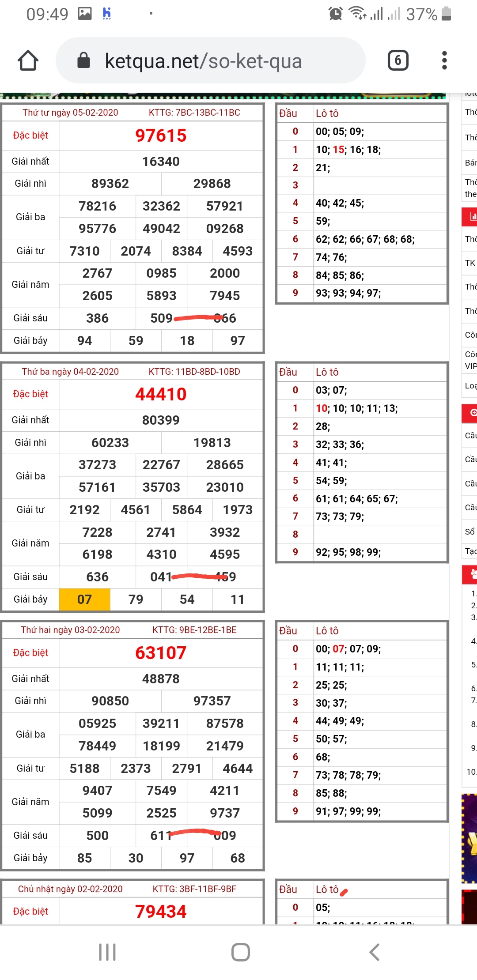Select first prize number 16340
This screenshot has height=980, width=477.
point(161,162)
